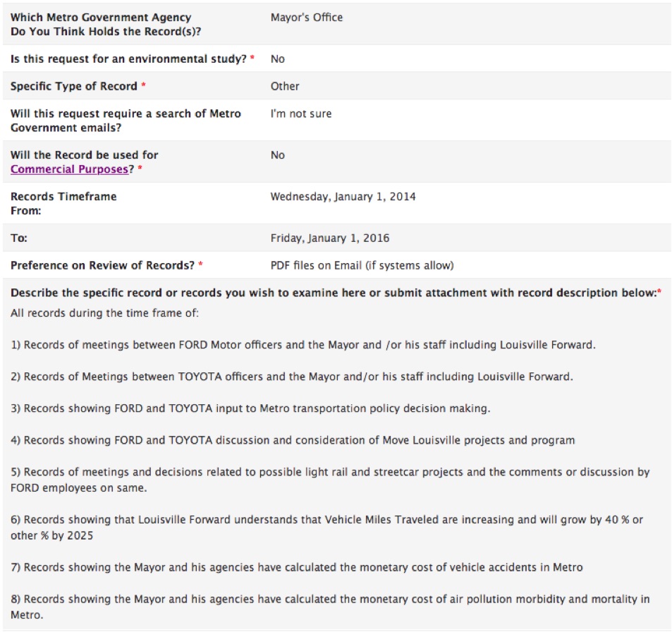Viewport: 672px width, 632px height.
Task: Click the Mayor's Office agency value
Action: click(x=307, y=18)
